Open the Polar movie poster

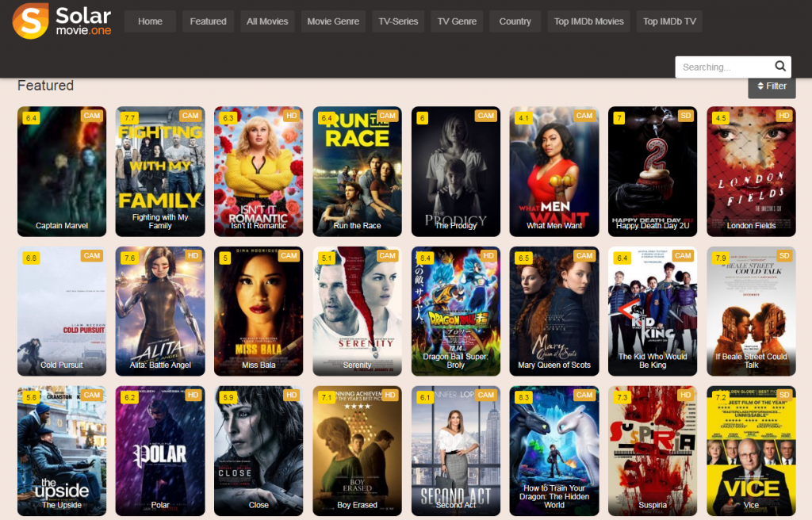pos(160,450)
